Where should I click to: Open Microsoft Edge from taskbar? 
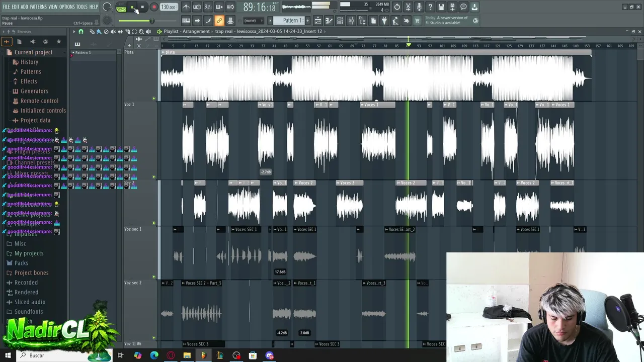tap(154, 355)
